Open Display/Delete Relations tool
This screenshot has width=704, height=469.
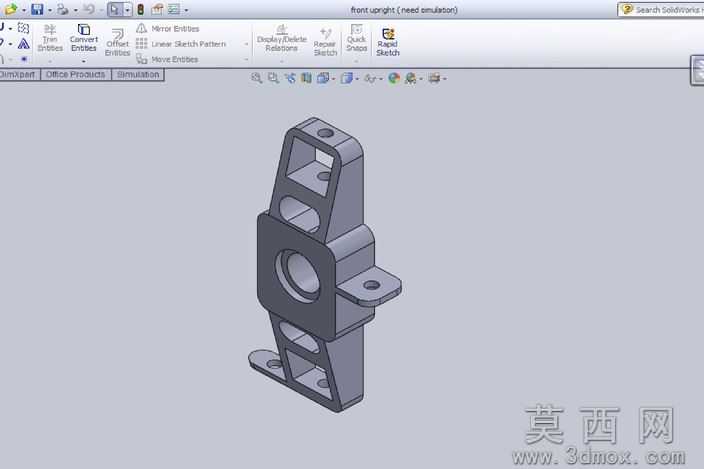[x=282, y=39]
